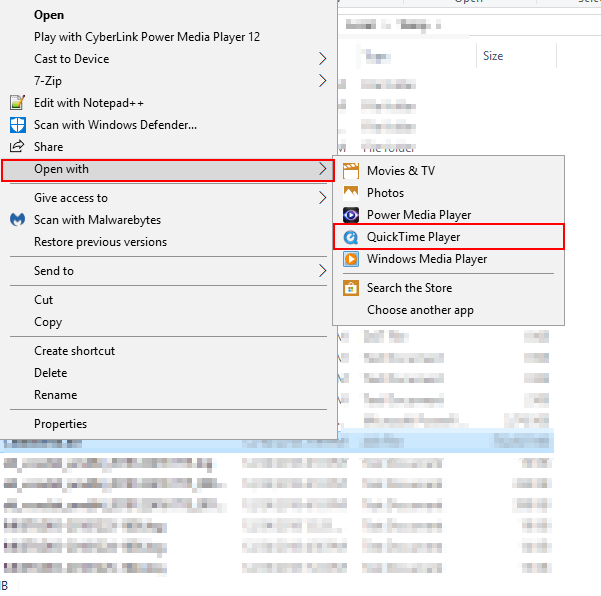Select Create shortcut

[169, 351]
